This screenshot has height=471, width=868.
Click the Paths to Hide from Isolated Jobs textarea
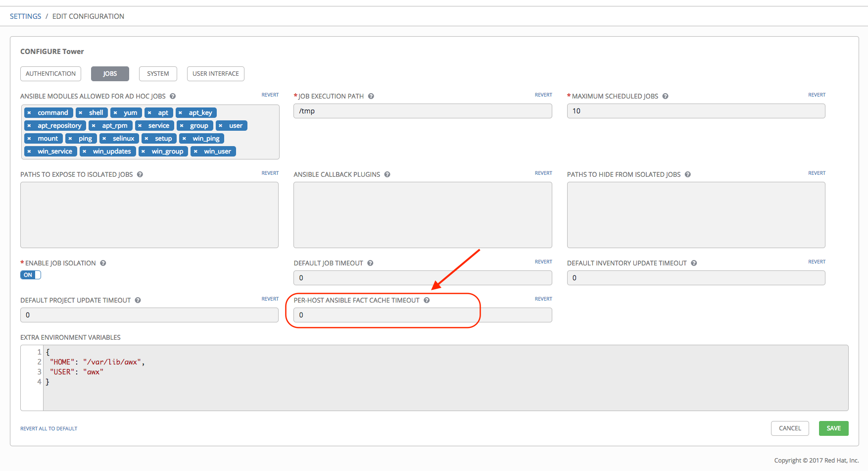tap(696, 215)
